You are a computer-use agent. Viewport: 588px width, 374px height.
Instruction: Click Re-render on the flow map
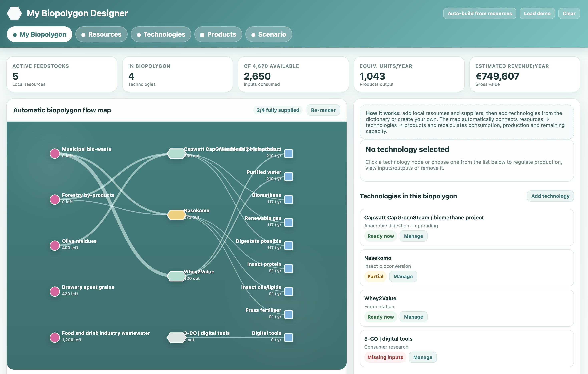(323, 110)
